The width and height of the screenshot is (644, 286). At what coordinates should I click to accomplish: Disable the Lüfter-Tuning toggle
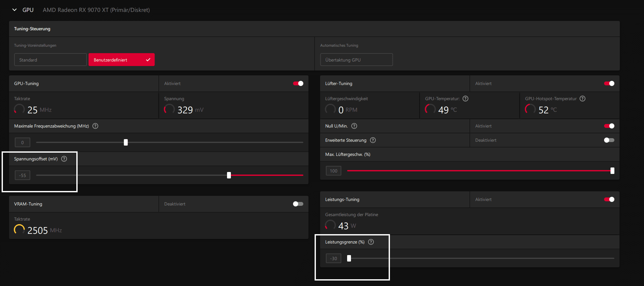[x=609, y=83]
